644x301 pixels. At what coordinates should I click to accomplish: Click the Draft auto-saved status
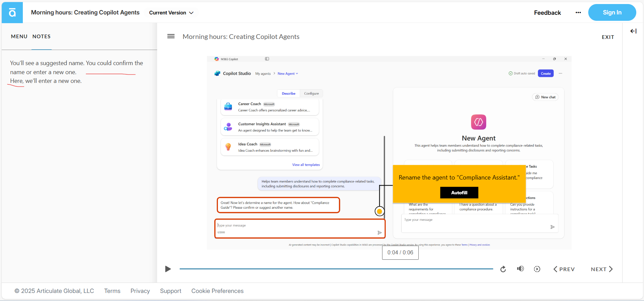(x=522, y=73)
